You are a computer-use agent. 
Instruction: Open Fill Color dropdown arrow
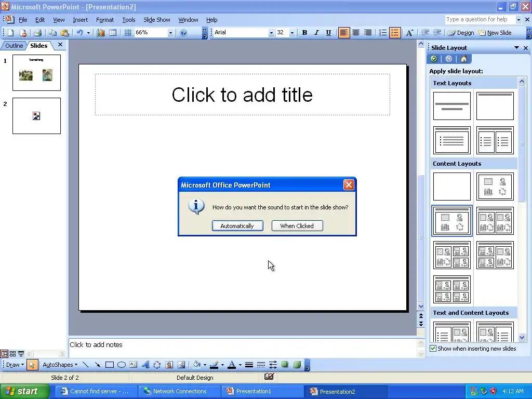point(205,365)
